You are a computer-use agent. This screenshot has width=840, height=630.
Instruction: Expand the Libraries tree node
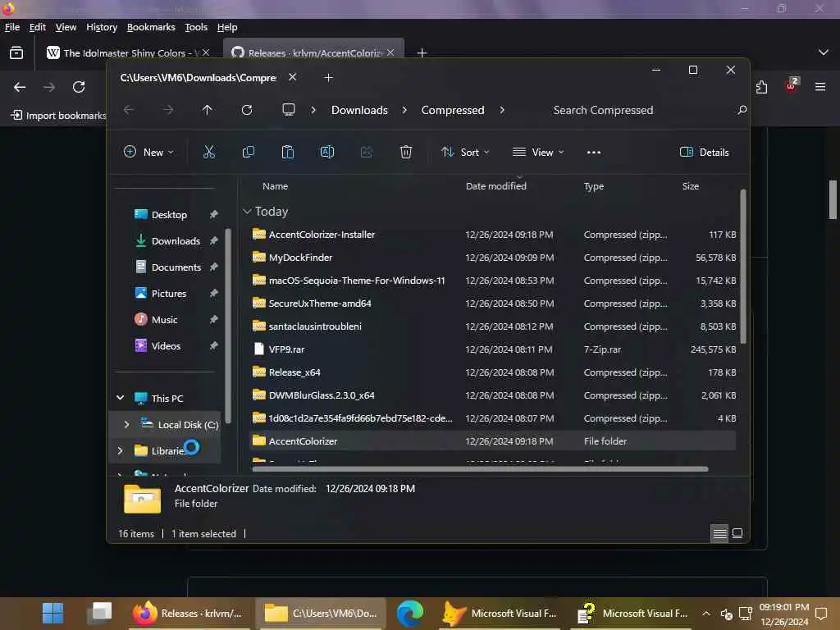click(120, 450)
